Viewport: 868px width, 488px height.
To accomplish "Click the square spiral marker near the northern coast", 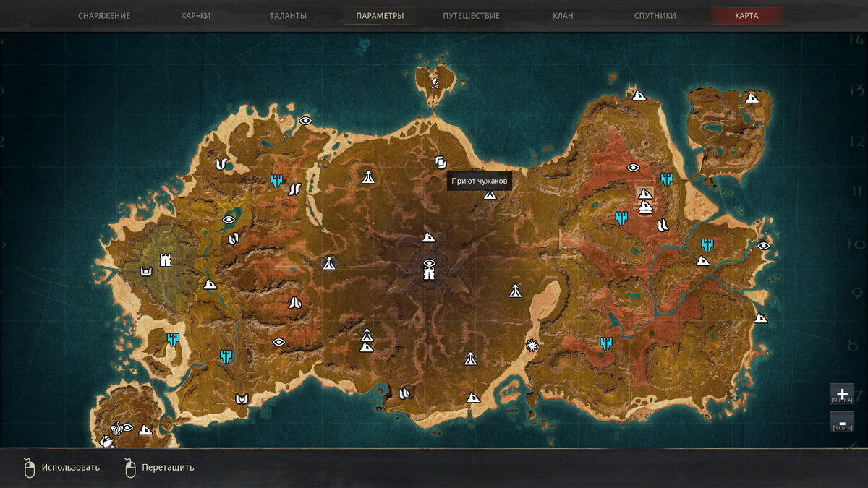I will [x=441, y=161].
